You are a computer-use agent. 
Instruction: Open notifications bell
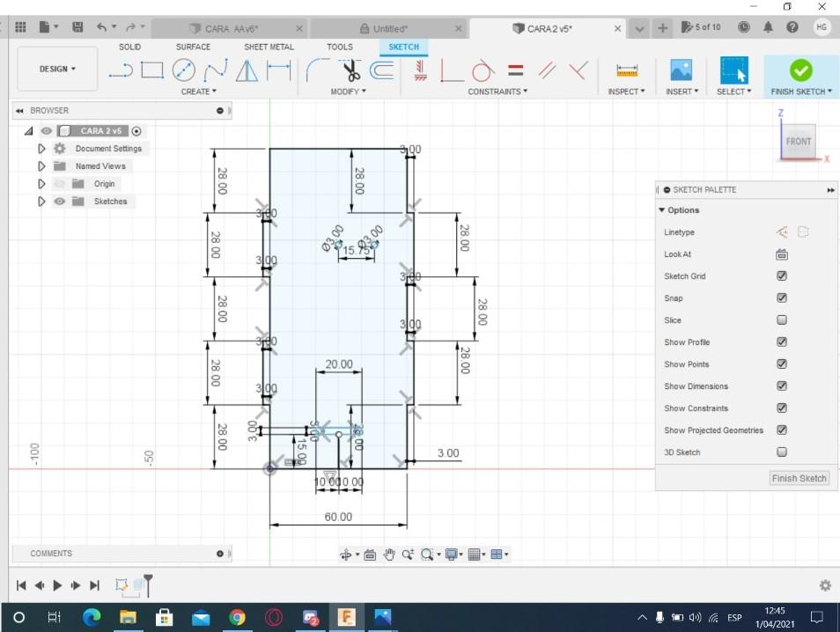(768, 26)
